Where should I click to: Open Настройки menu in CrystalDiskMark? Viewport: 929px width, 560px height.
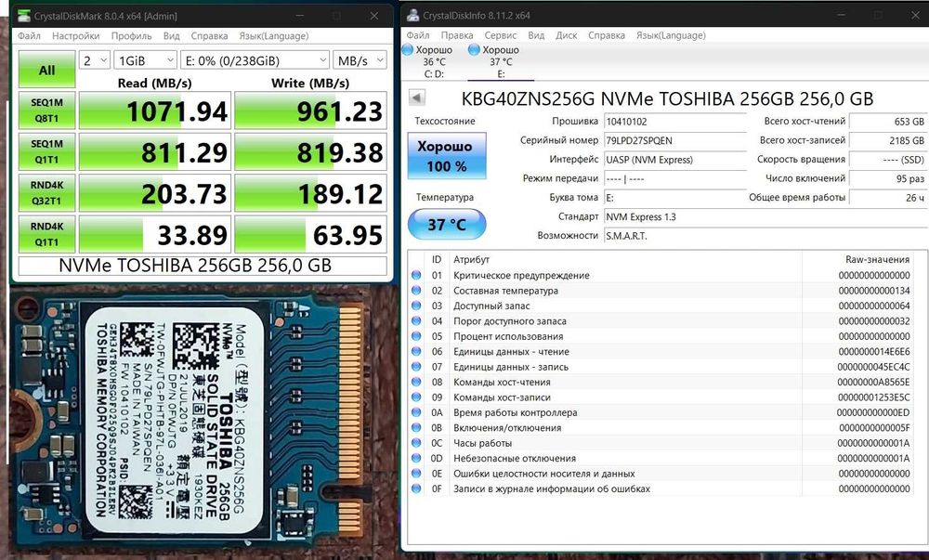click(76, 35)
